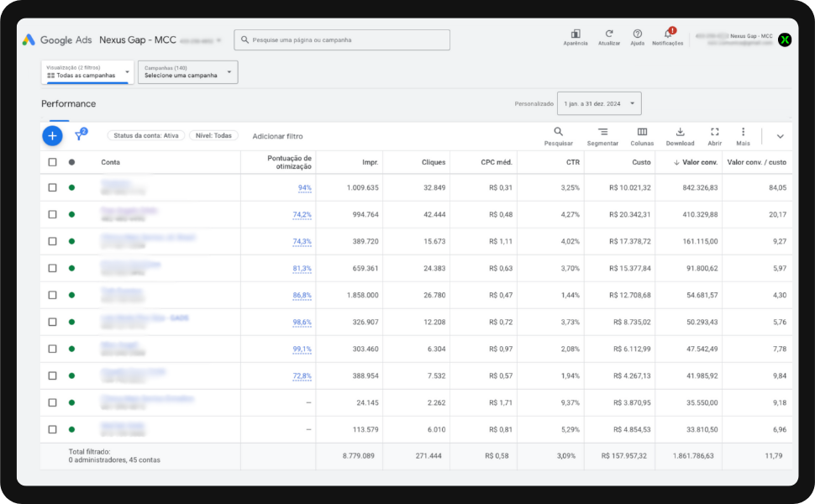
Task: Sort by Valor conv. / custo header
Action: click(756, 162)
